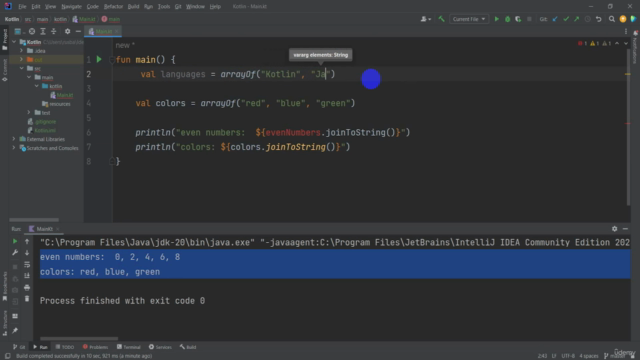Open the Problems tool window tab

(95, 347)
